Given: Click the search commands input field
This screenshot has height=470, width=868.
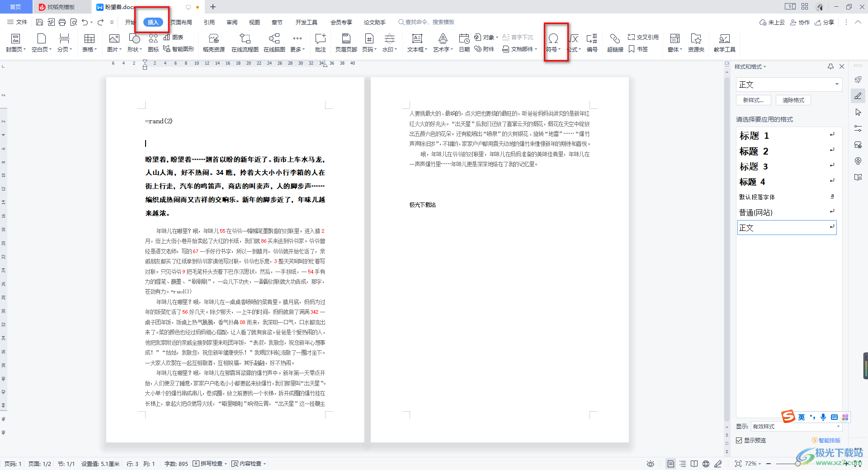Looking at the screenshot, I should (427, 22).
